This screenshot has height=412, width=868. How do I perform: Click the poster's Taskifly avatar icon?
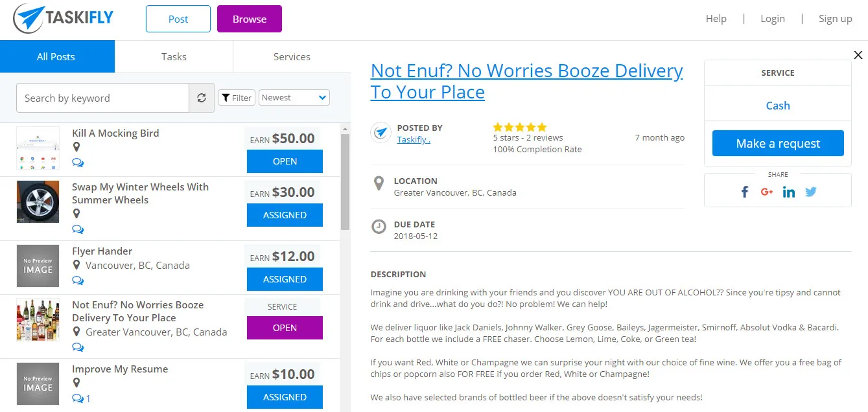tap(381, 133)
